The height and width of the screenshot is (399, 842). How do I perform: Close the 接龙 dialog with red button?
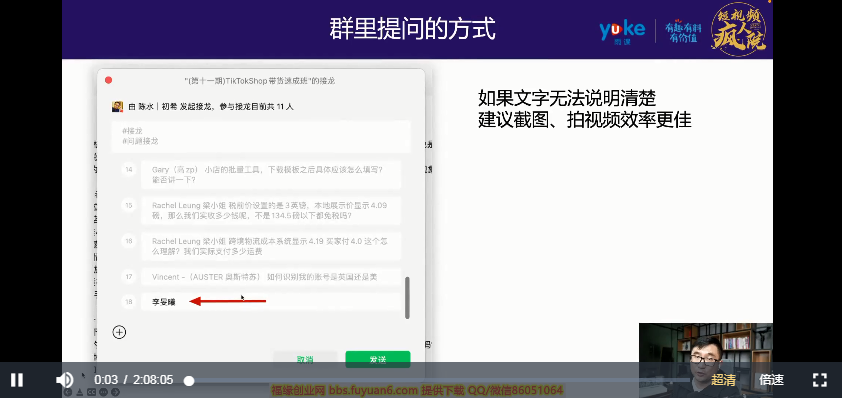pyautogui.click(x=108, y=80)
